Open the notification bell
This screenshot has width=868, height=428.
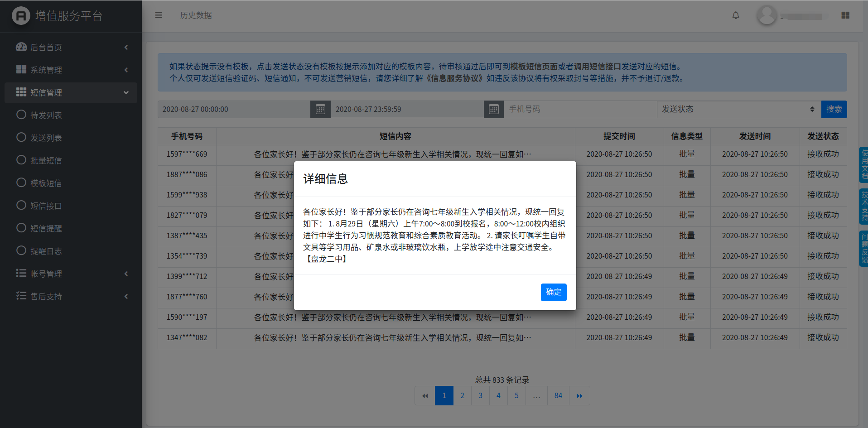click(x=736, y=15)
